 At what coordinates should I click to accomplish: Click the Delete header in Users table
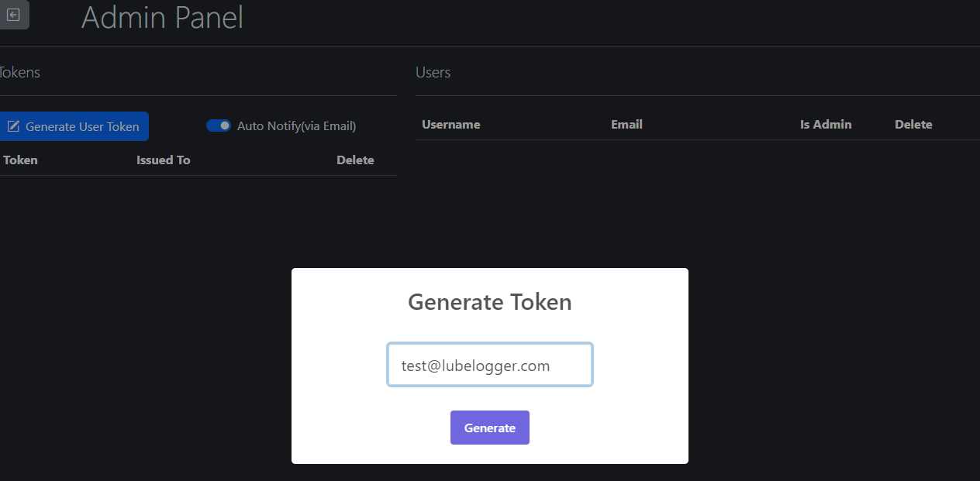pyautogui.click(x=913, y=125)
